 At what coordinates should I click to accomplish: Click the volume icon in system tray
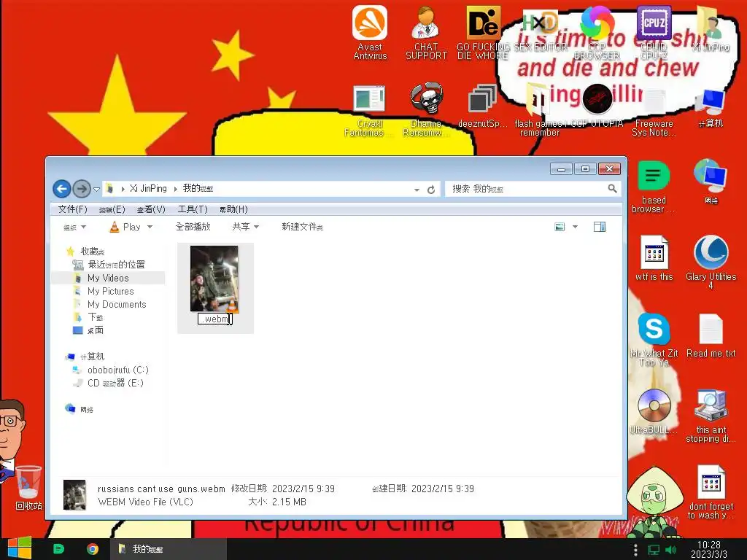coord(670,550)
